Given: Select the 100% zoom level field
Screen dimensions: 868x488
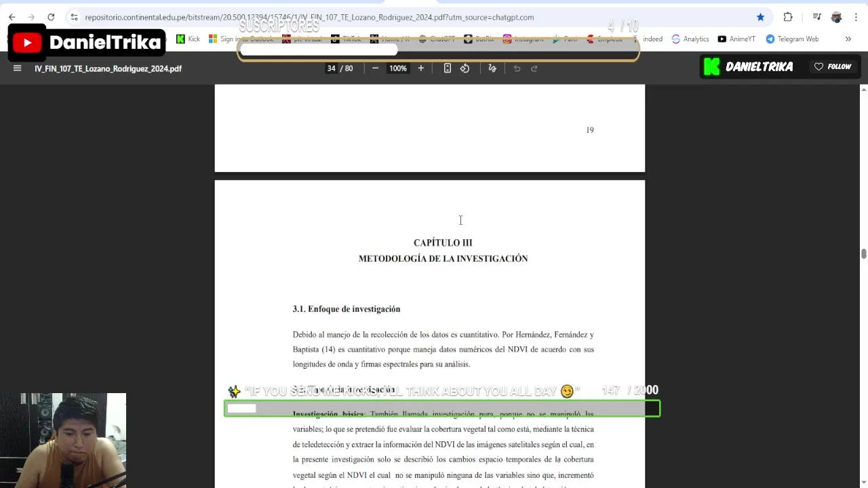Looking at the screenshot, I should coord(398,68).
